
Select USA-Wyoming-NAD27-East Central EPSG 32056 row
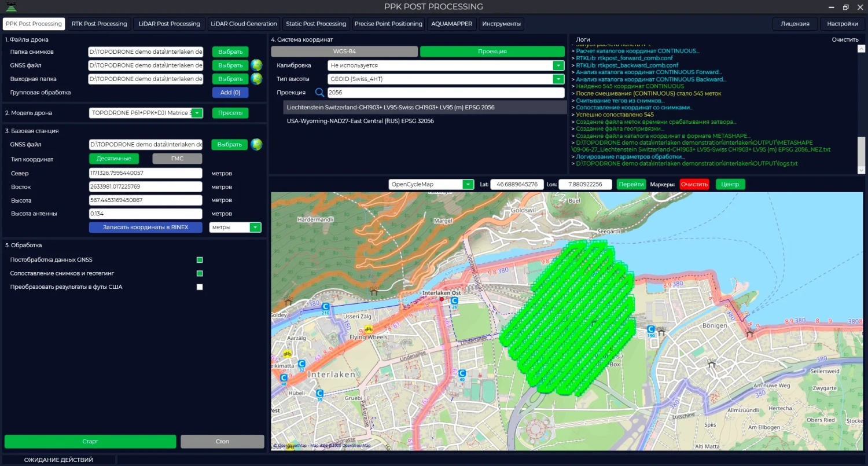(425, 121)
